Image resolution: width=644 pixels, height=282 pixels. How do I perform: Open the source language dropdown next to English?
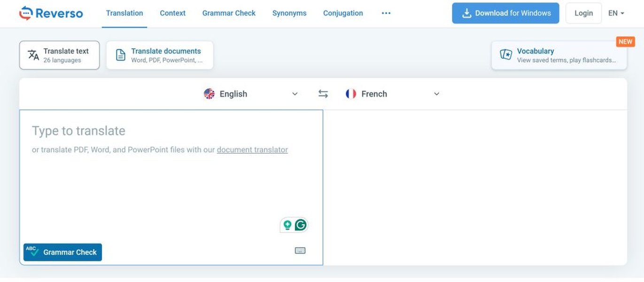click(295, 94)
